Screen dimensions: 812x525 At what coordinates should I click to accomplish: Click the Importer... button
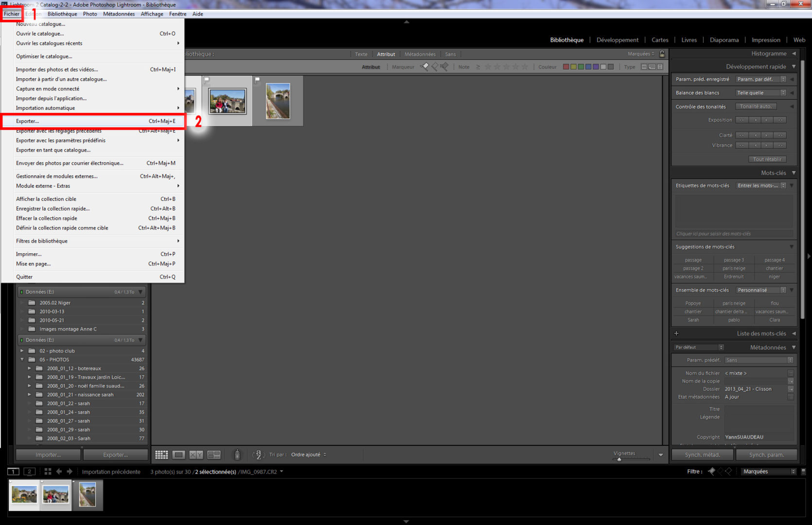pos(48,455)
